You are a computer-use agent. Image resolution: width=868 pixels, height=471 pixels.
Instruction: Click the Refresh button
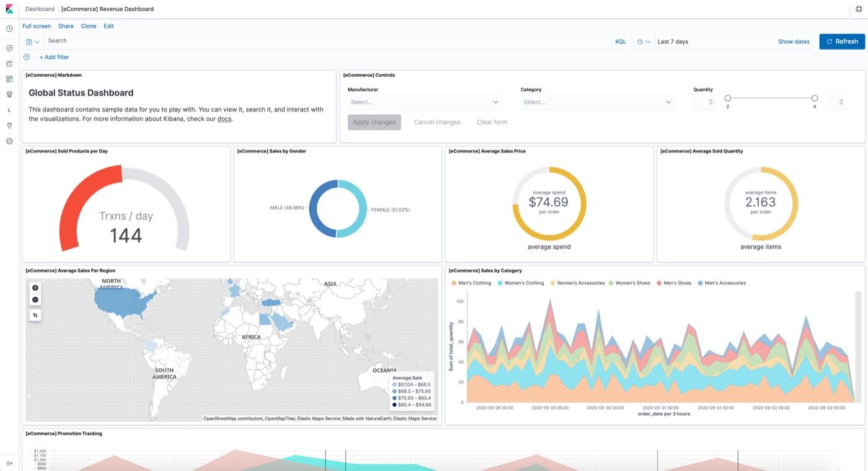tap(842, 42)
